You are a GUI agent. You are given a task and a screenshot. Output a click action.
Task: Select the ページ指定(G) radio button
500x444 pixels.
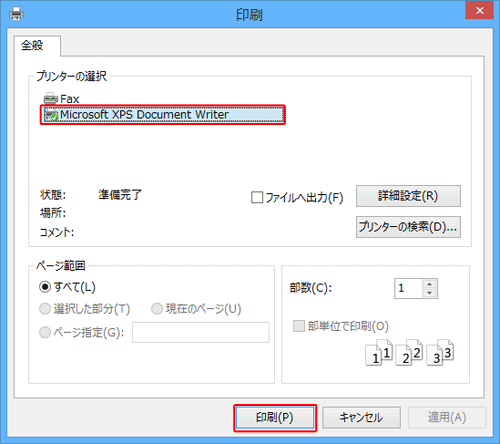click(x=45, y=332)
